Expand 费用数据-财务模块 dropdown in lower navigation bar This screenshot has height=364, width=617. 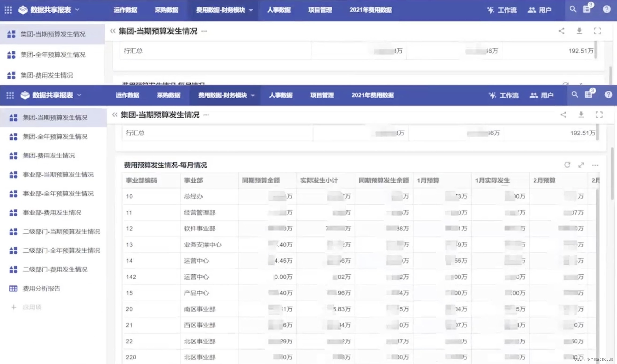(253, 95)
